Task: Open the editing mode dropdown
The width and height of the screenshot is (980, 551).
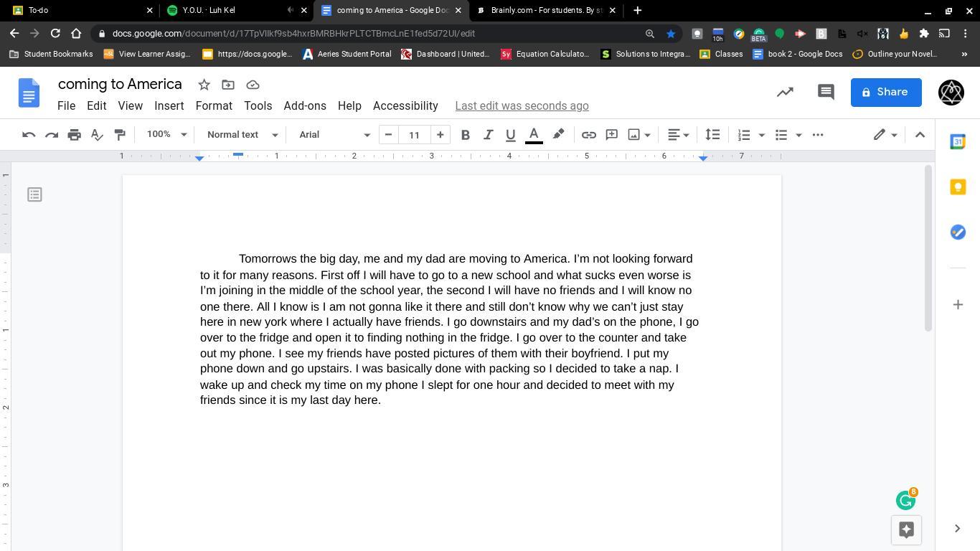Action: (885, 135)
